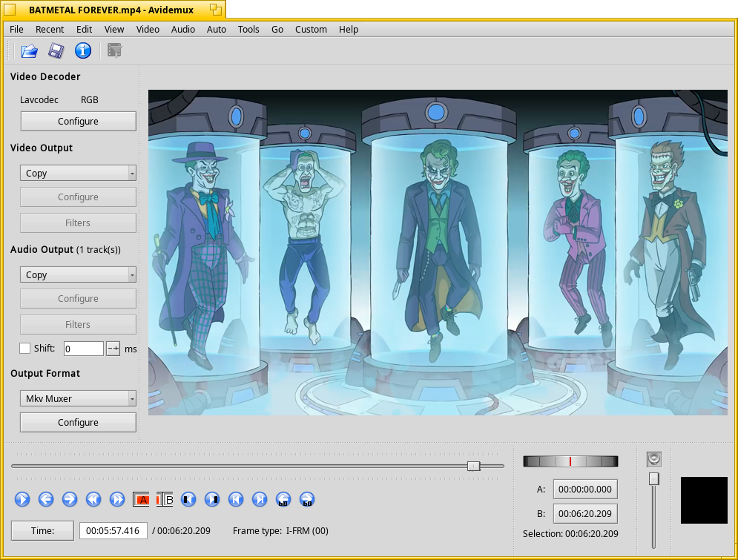Jump to the previous keyframe (double left arrows)
Screen dimensions: 738x560
(93, 499)
